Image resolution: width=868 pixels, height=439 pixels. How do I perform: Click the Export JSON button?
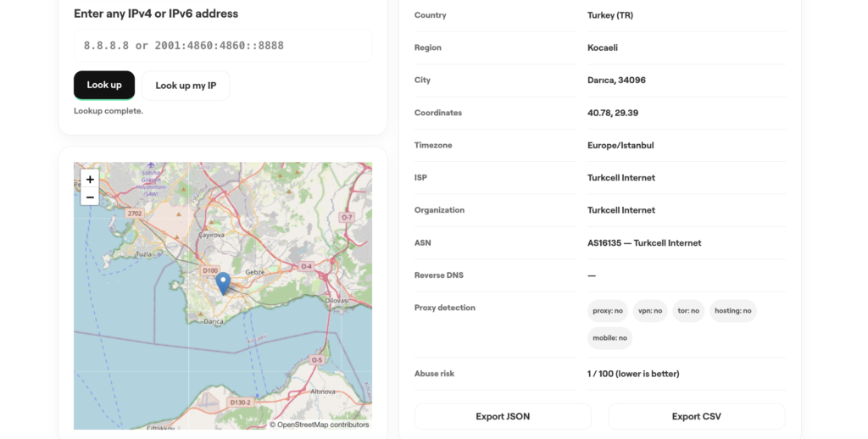pos(503,416)
